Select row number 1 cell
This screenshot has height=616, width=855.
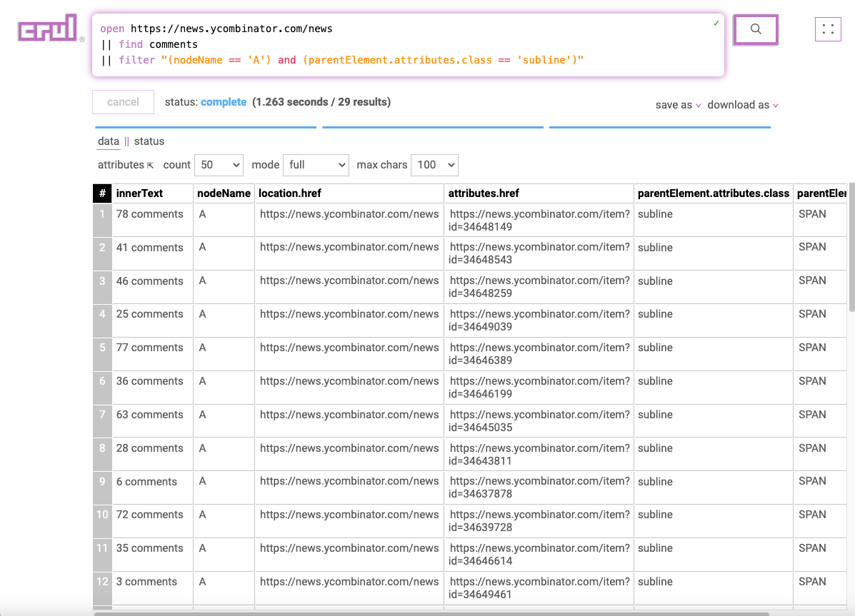click(x=102, y=221)
